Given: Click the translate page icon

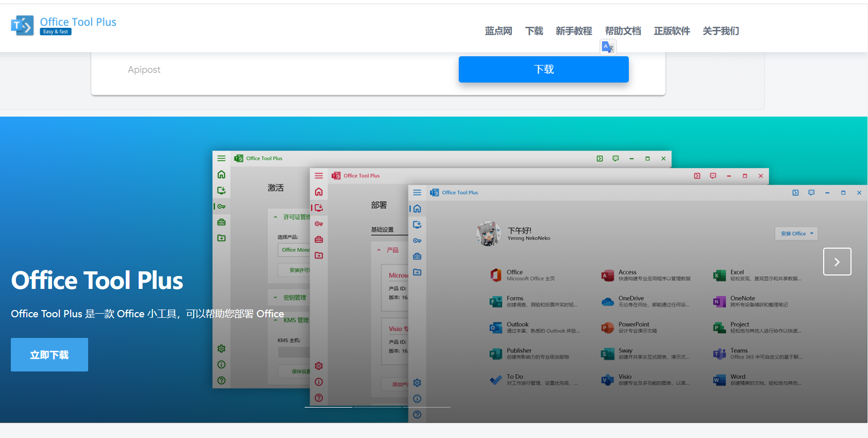Looking at the screenshot, I should coord(608,47).
